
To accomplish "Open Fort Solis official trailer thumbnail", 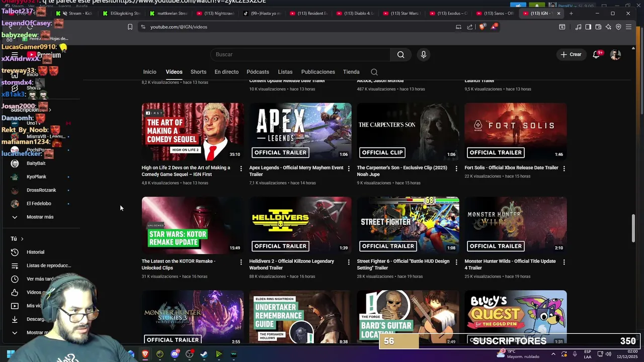I will click(516, 132).
